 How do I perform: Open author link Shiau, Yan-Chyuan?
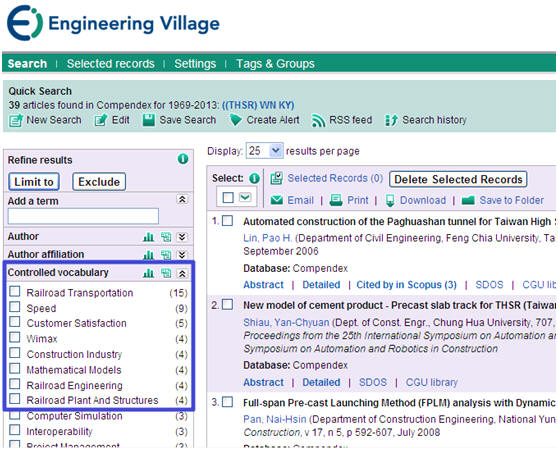[x=286, y=322]
